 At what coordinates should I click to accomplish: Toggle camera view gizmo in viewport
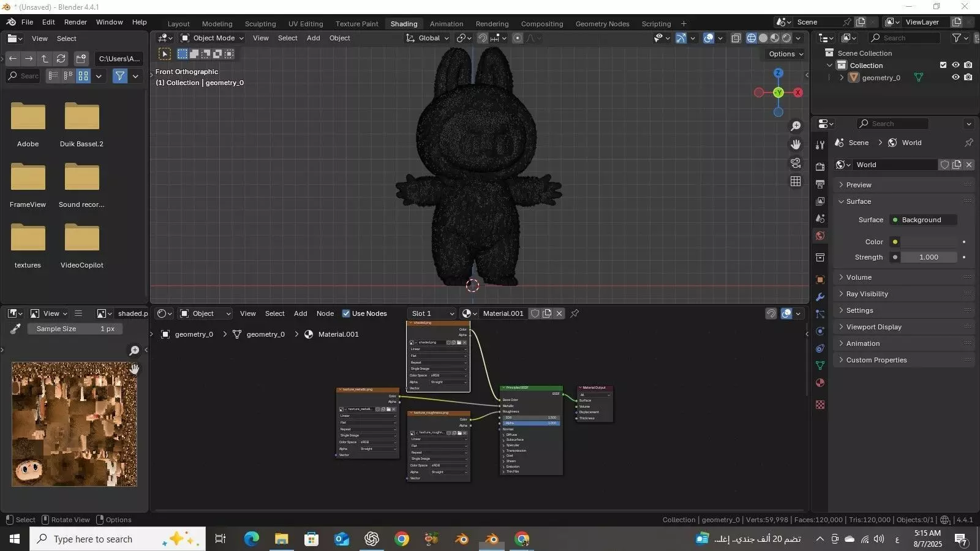tap(796, 163)
